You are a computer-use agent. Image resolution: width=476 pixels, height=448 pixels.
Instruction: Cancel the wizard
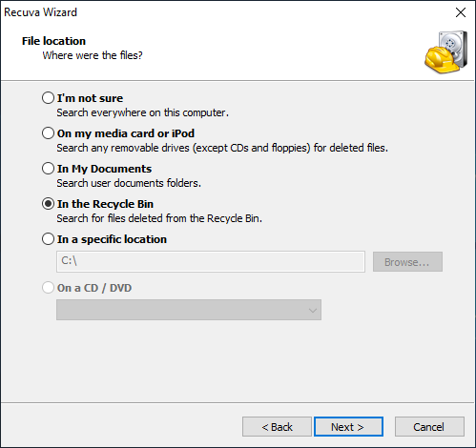pyautogui.click(x=429, y=427)
